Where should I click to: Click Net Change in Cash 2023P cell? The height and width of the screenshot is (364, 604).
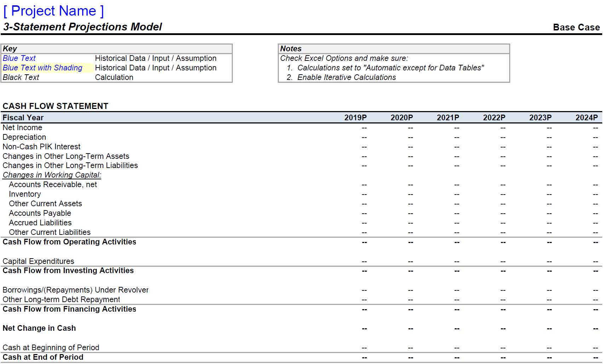click(549, 329)
